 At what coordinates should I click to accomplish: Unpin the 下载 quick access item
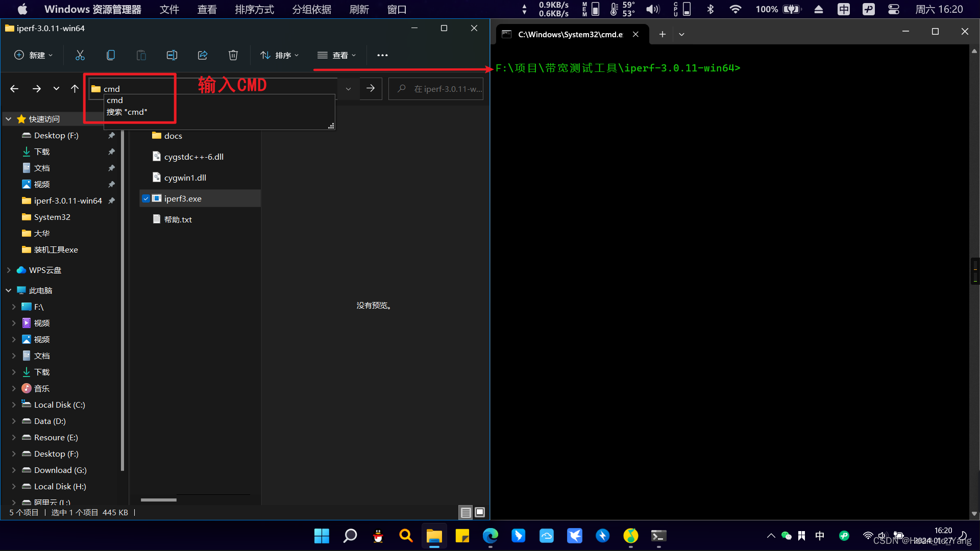coord(111,152)
